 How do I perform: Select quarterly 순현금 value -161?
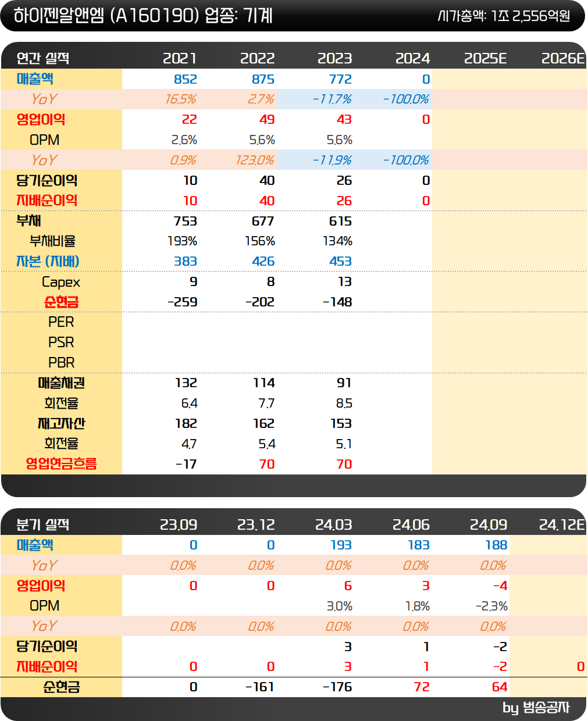coord(259,687)
